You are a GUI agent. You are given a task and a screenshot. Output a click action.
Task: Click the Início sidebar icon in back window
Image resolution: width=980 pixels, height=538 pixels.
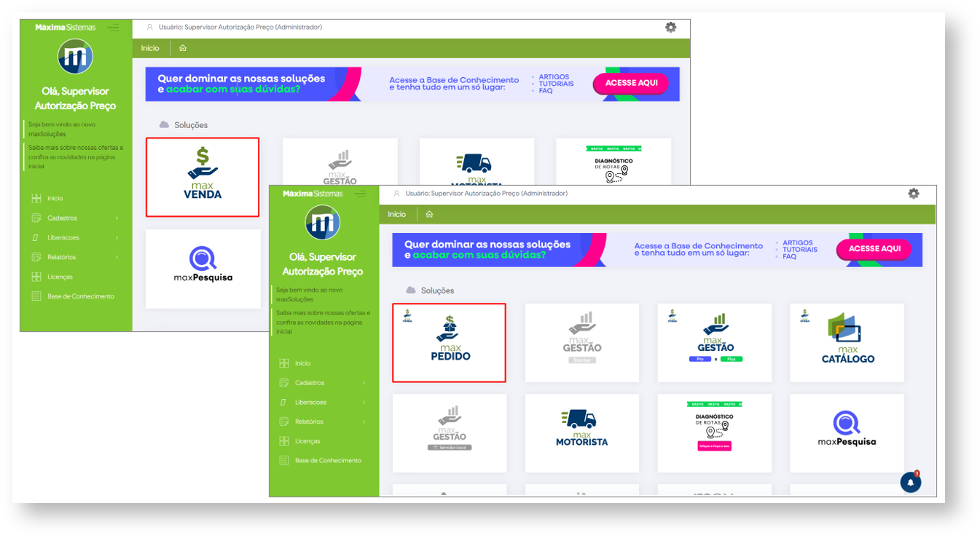coord(36,198)
